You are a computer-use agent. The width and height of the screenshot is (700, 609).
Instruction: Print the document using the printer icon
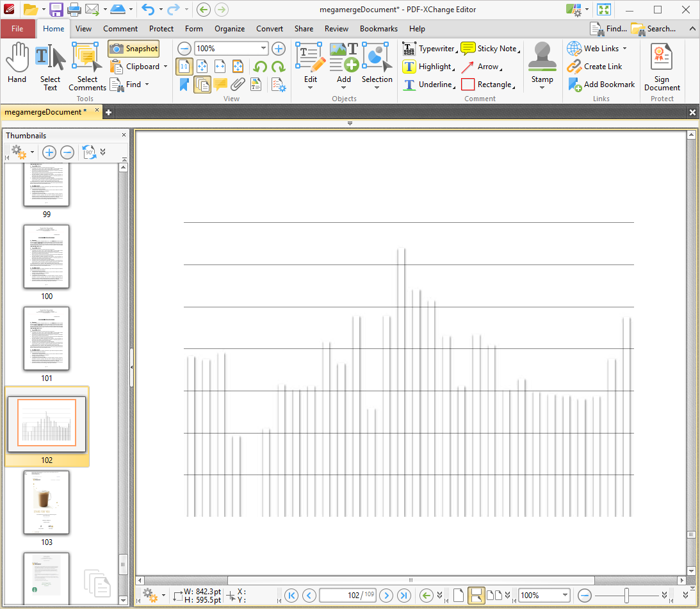pos(74,10)
